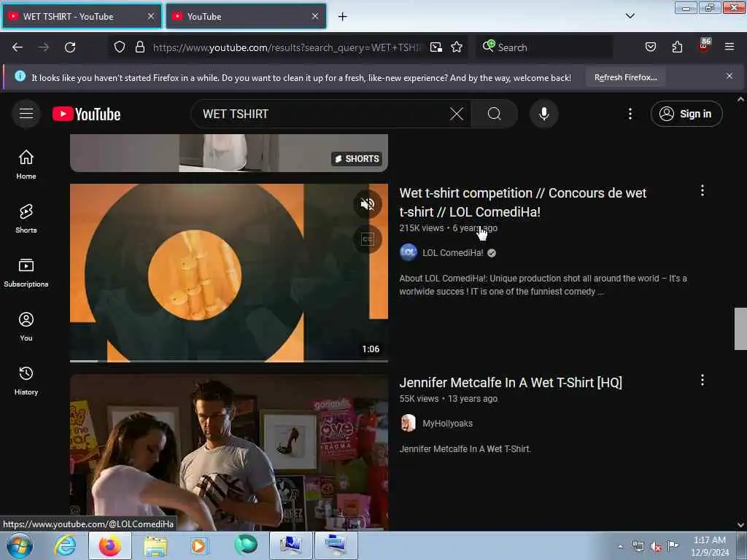Open the LOL ComediHa! channel link
This screenshot has height=560, width=747.
coord(452,253)
